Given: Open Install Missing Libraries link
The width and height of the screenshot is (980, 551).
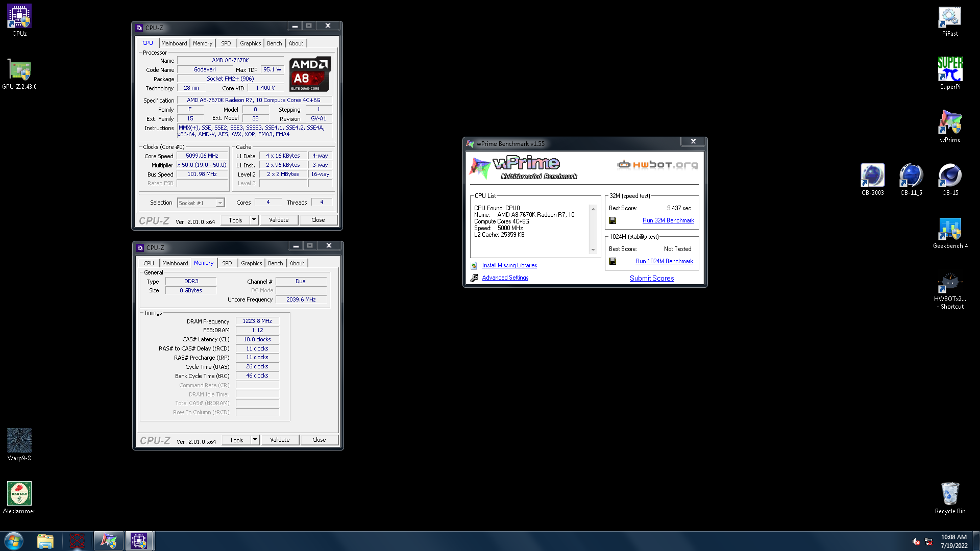Looking at the screenshot, I should (509, 265).
